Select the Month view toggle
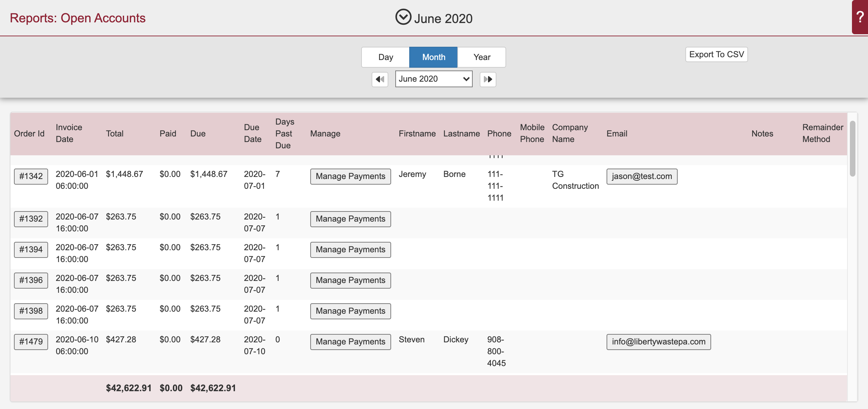The width and height of the screenshot is (868, 409). pyautogui.click(x=433, y=57)
